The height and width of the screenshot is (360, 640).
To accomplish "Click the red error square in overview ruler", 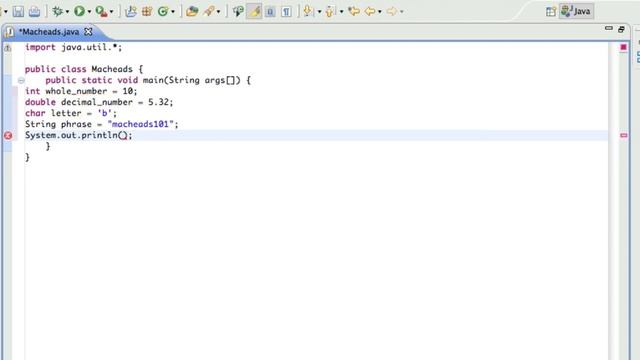I will point(623,47).
